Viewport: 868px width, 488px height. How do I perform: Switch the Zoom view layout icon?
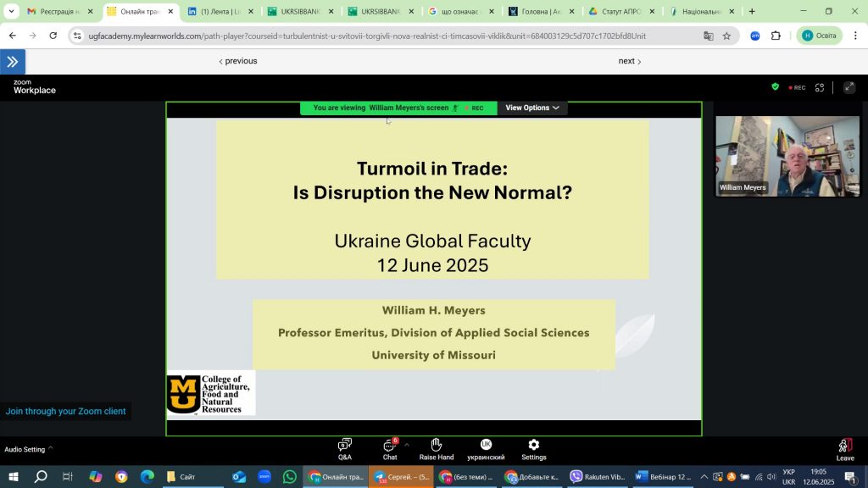pyautogui.click(x=820, y=87)
